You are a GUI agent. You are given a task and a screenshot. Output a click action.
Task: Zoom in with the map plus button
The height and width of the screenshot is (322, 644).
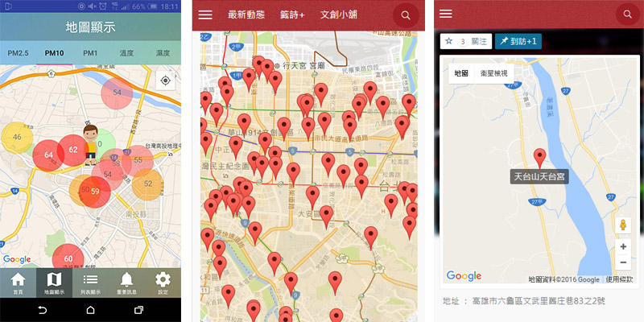(622, 247)
